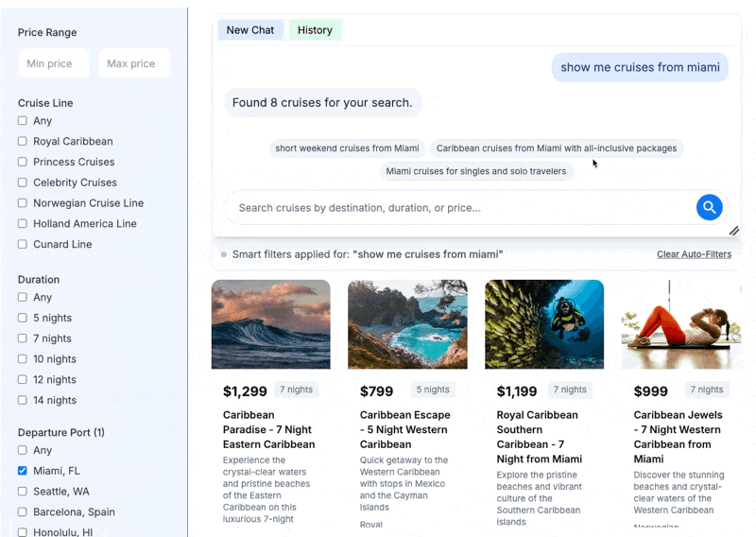
Task: Select Caribbean all-inclusive packages suggestion chip
Action: click(557, 148)
